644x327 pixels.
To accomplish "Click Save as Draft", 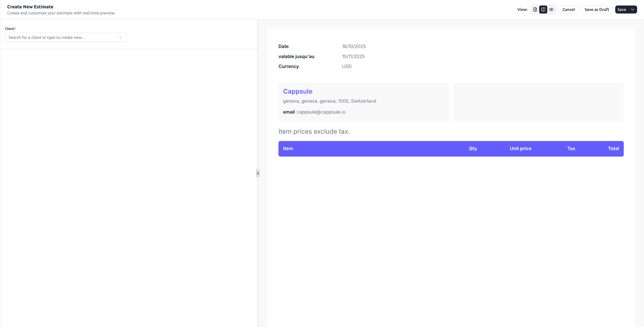I will pos(597,9).
